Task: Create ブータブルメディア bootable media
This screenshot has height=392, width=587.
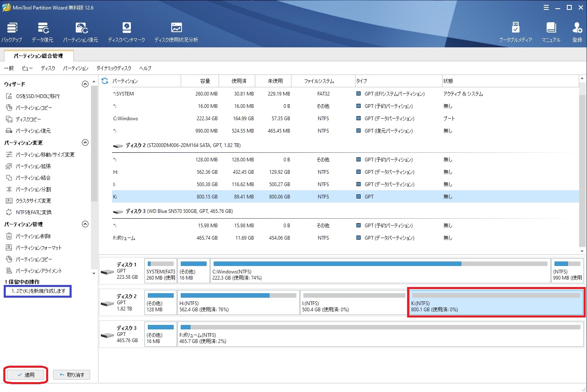Action: click(x=515, y=33)
